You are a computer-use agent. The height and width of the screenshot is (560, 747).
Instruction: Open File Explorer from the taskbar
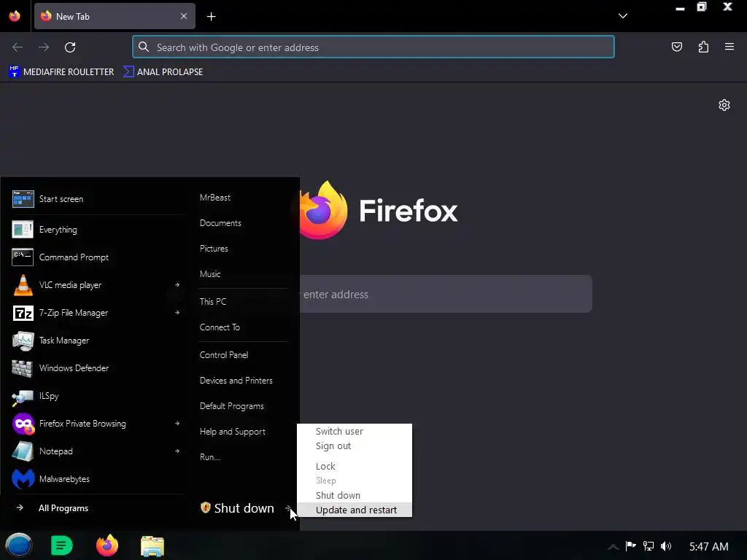pos(152,545)
